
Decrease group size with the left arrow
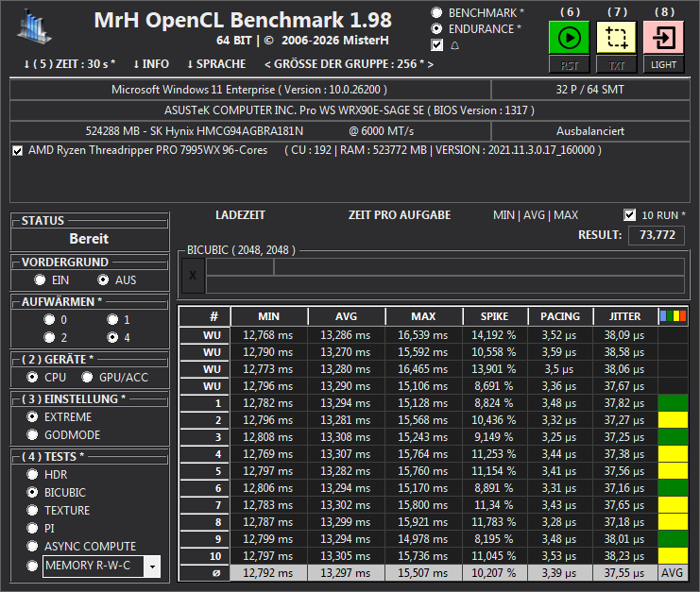[267, 65]
